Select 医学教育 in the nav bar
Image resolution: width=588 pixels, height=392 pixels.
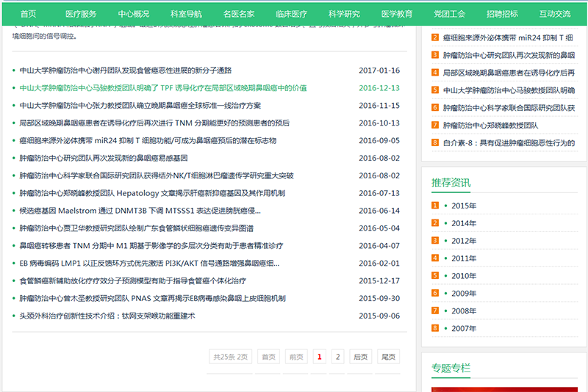coord(397,14)
